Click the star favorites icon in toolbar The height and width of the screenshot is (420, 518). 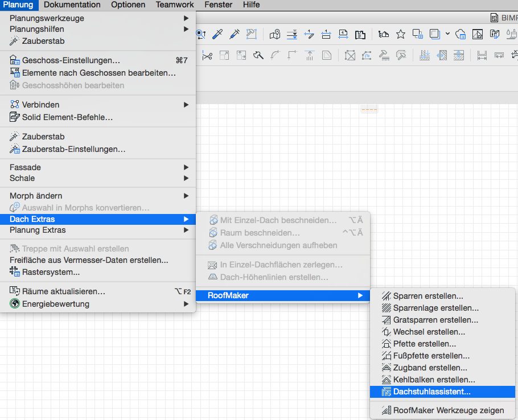click(401, 34)
